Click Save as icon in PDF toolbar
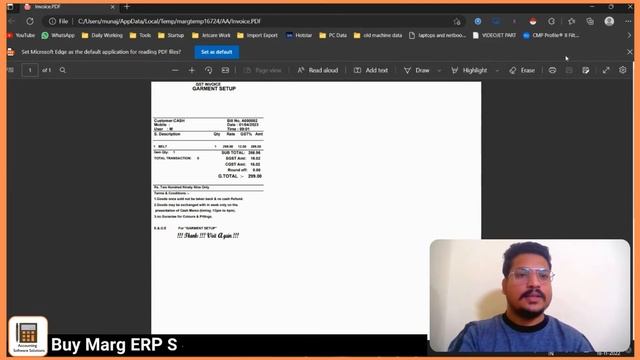 (x=586, y=70)
